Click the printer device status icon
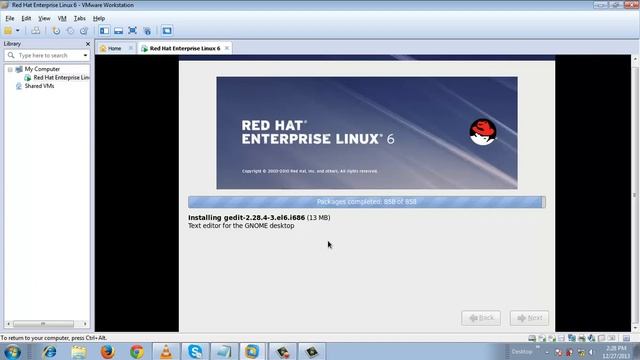Image resolution: width=640 pixels, height=360 pixels. pyautogui.click(x=582, y=338)
